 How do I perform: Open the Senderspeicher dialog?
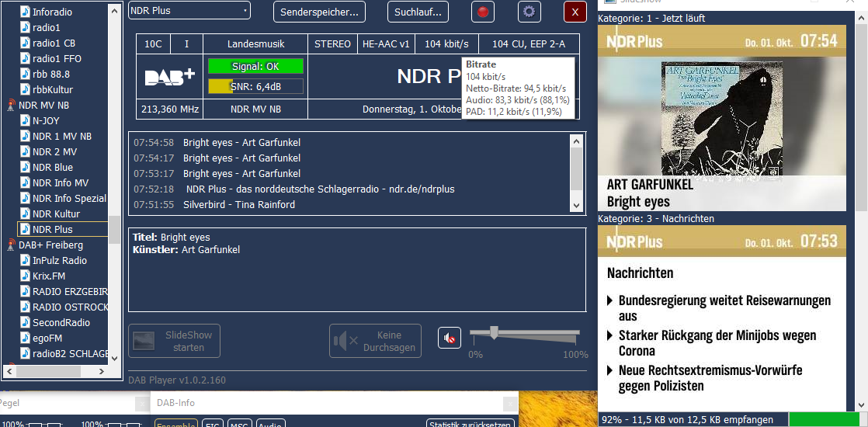click(320, 12)
